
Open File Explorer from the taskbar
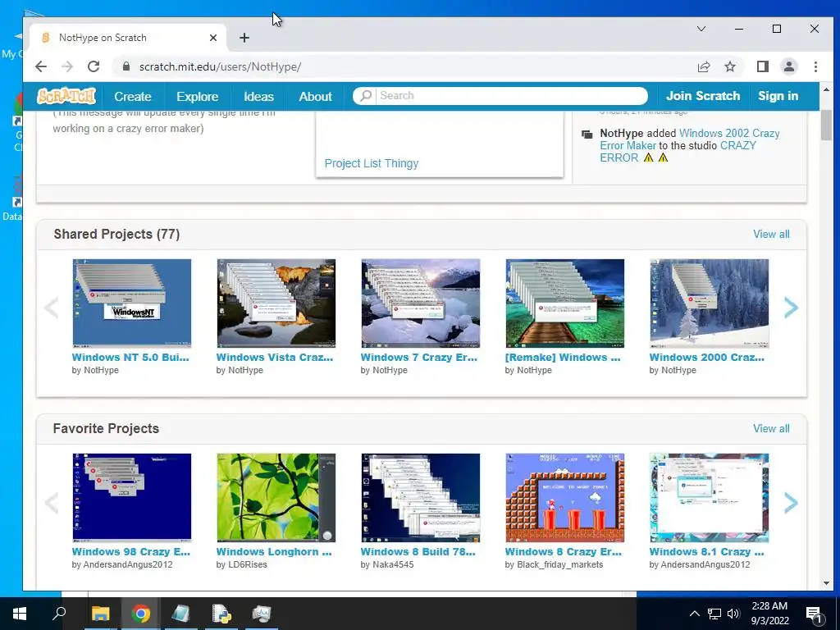click(100, 614)
